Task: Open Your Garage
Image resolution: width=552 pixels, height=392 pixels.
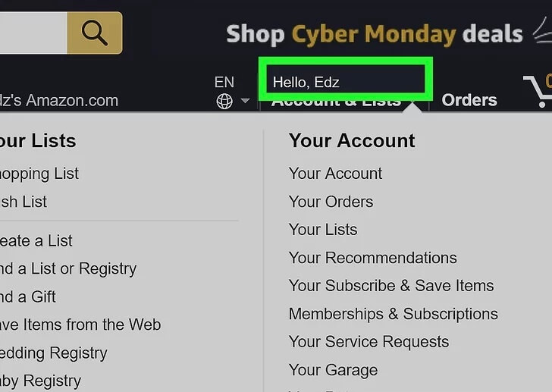Action: tap(332, 370)
